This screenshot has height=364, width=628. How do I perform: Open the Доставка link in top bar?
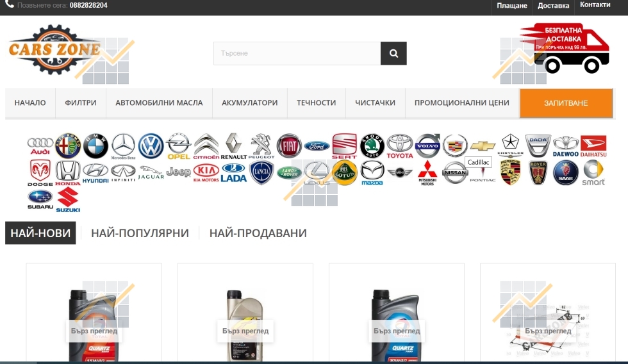click(553, 6)
